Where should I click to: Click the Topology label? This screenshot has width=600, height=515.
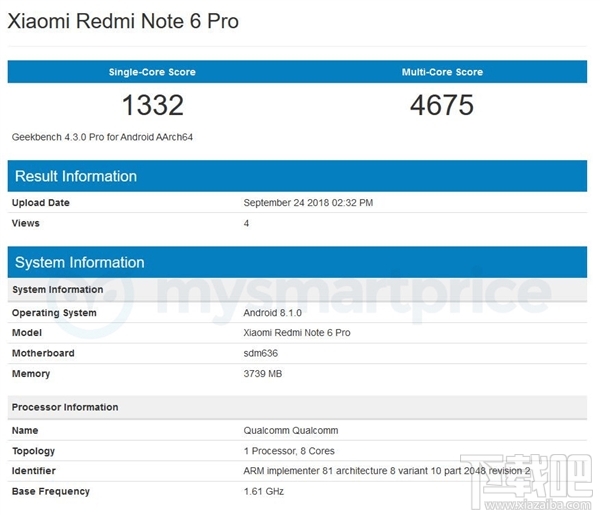coord(33,451)
